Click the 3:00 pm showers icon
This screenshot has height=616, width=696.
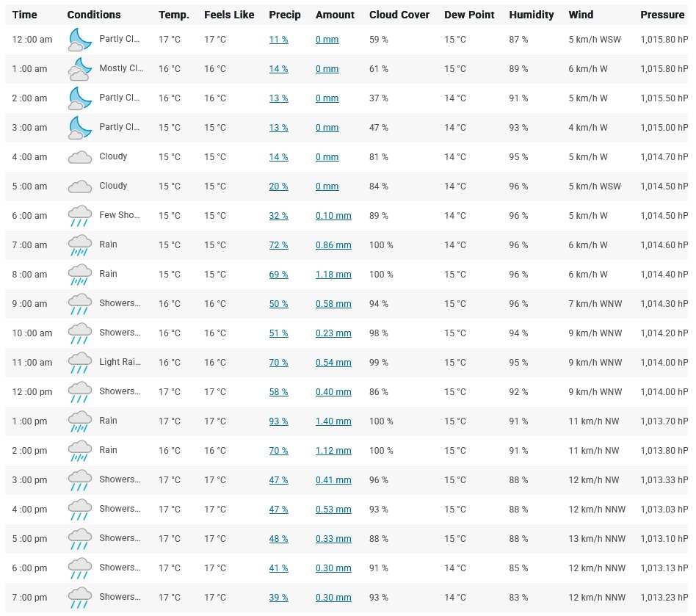80,479
